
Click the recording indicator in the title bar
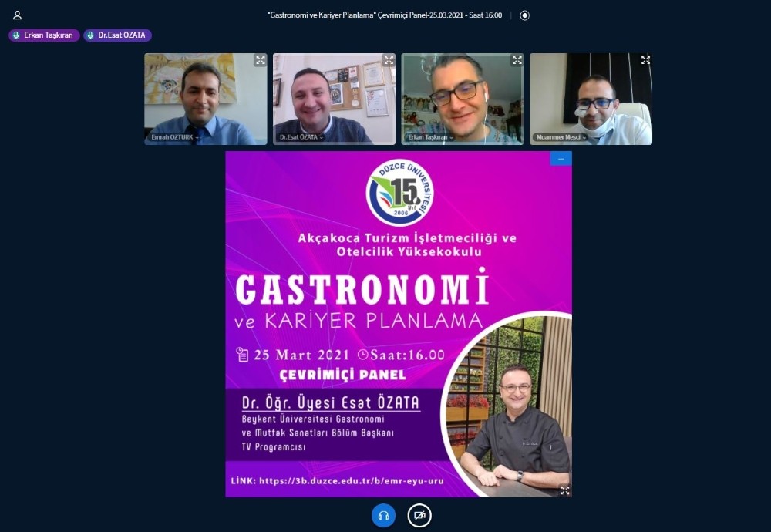525,15
